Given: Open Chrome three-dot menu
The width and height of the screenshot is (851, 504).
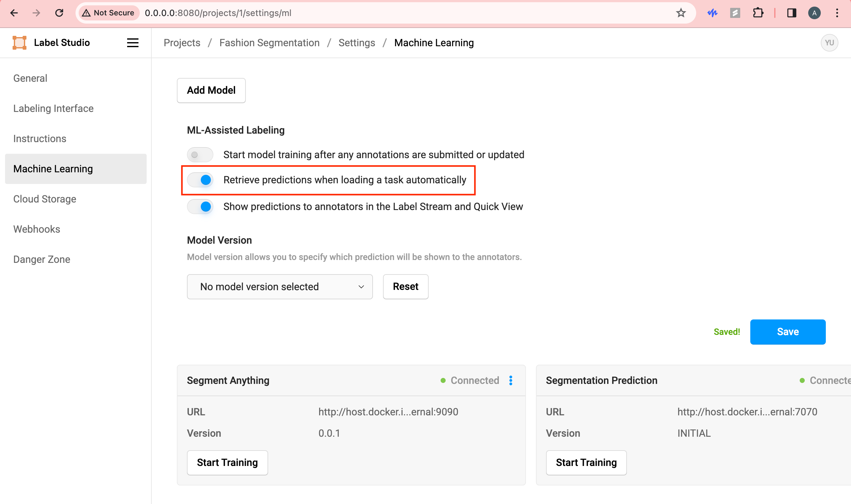Looking at the screenshot, I should pyautogui.click(x=837, y=13).
